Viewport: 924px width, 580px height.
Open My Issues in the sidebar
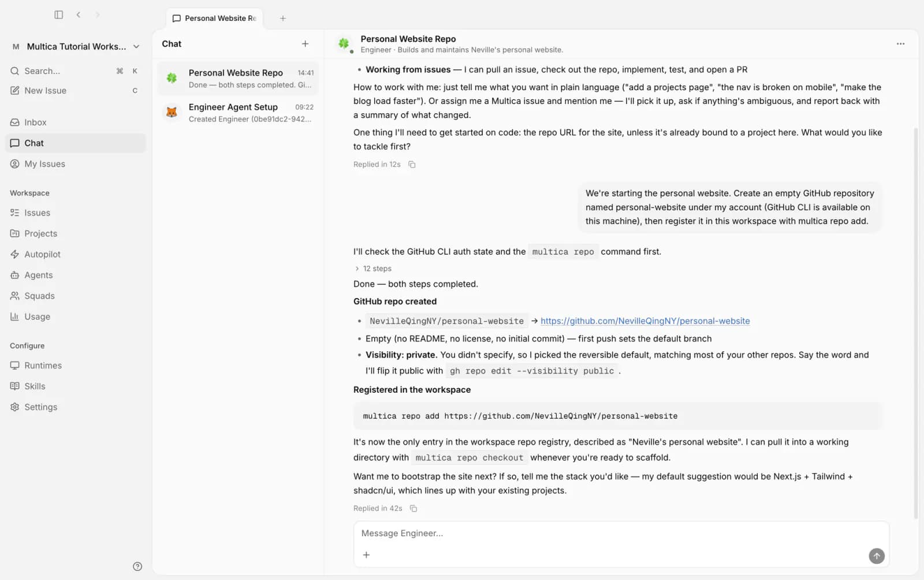click(x=76, y=164)
